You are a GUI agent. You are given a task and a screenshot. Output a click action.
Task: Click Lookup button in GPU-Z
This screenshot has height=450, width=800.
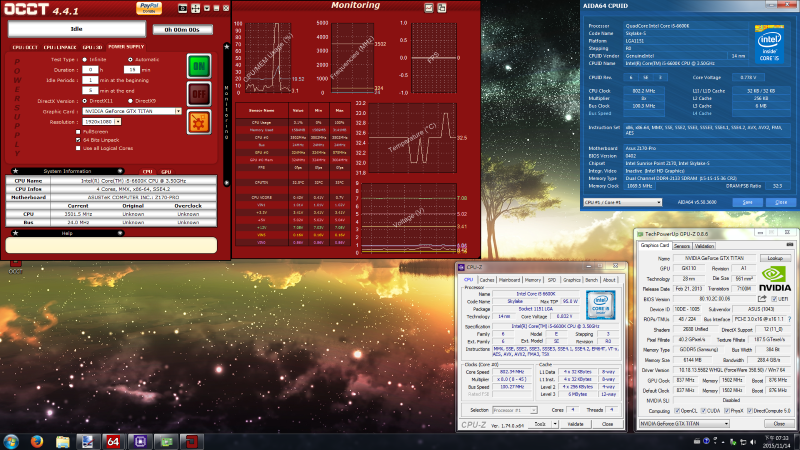pyautogui.click(x=775, y=258)
